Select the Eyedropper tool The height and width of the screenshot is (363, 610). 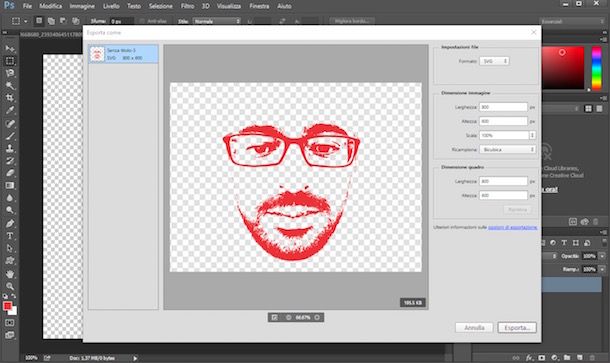[x=10, y=110]
